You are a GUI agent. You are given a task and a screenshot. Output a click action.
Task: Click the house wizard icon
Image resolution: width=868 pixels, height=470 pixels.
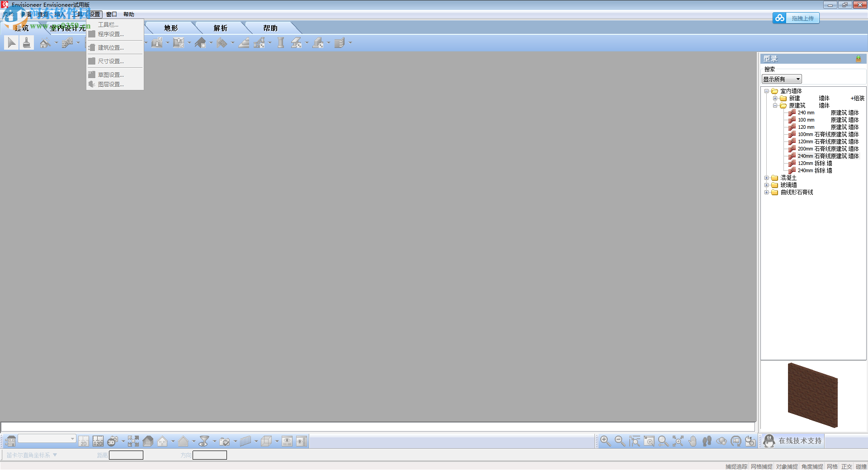(45, 43)
